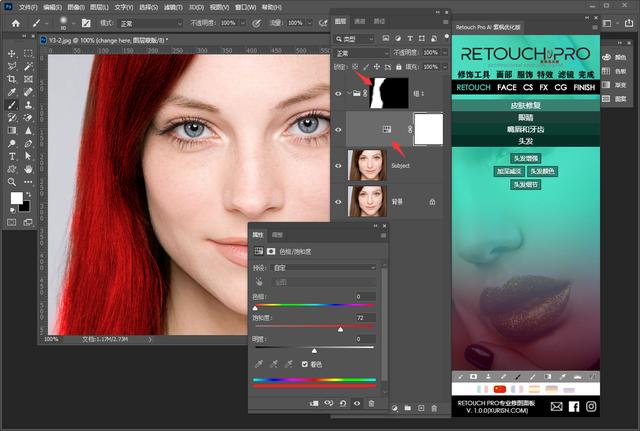Open the 预设 自定 preset dropdown
Image resolution: width=640 pixels, height=431 pixels.
pyautogui.click(x=324, y=268)
